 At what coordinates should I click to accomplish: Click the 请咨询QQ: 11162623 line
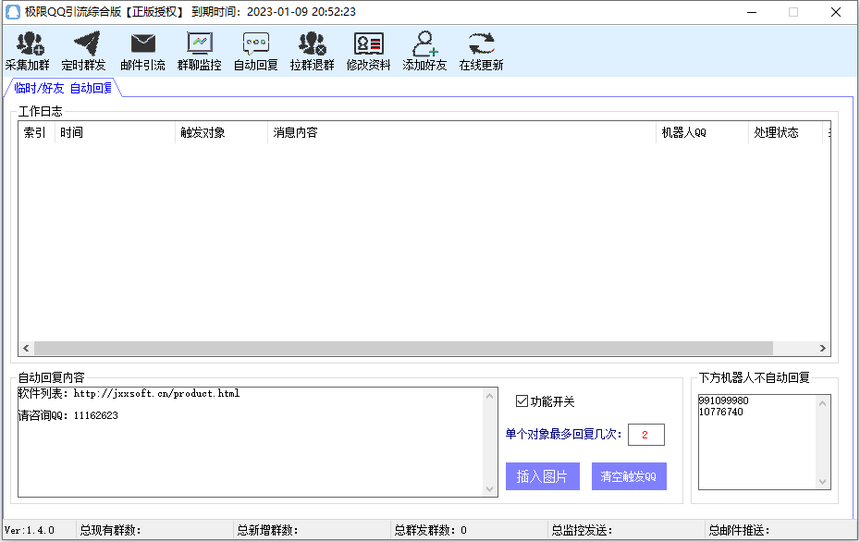68,415
